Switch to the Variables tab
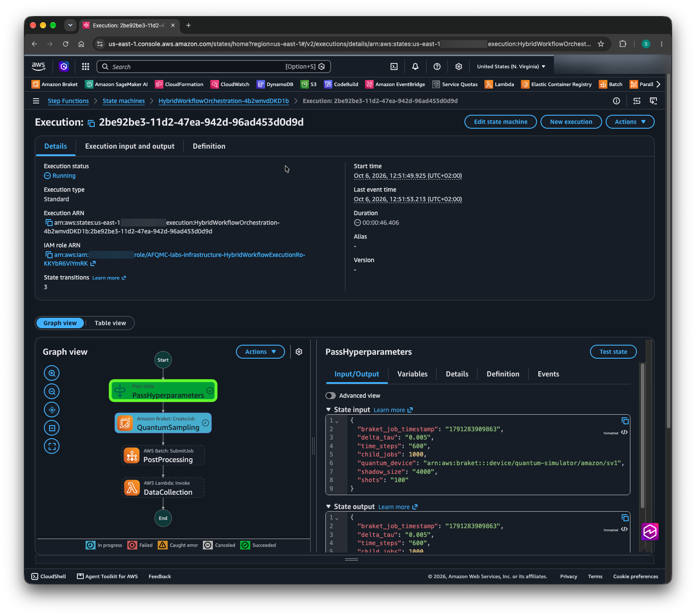This screenshot has height=616, width=696. [412, 374]
